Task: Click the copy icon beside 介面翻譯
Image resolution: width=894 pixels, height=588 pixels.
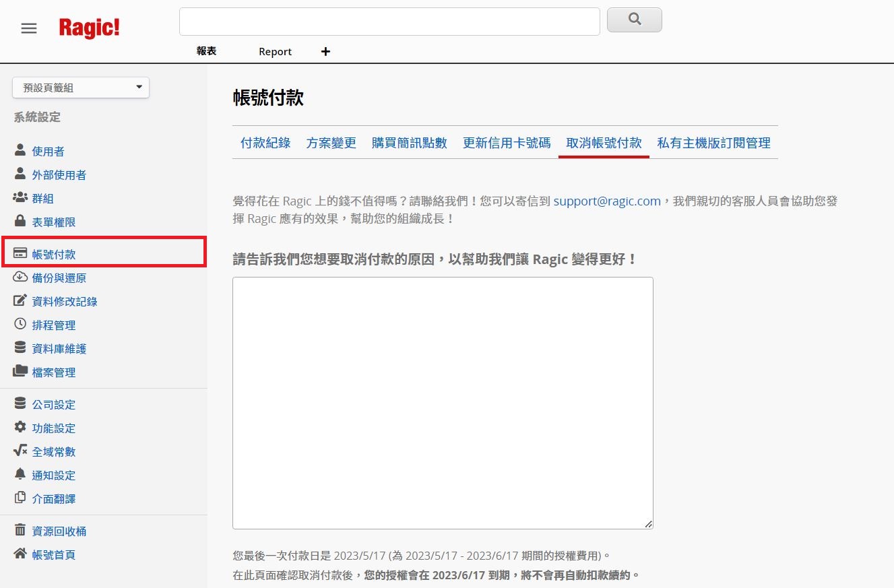Action: (20, 498)
